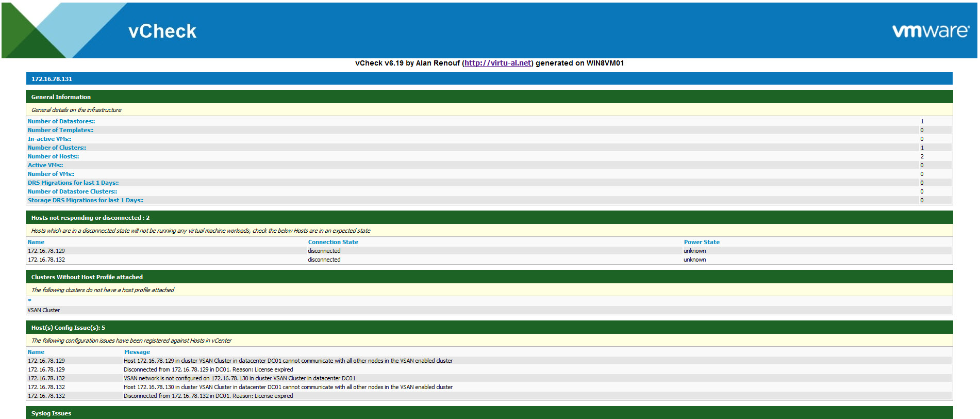Screen dimensions: 980x419
Task: Click 'Number of Datastores::' label
Action: pyautogui.click(x=61, y=122)
